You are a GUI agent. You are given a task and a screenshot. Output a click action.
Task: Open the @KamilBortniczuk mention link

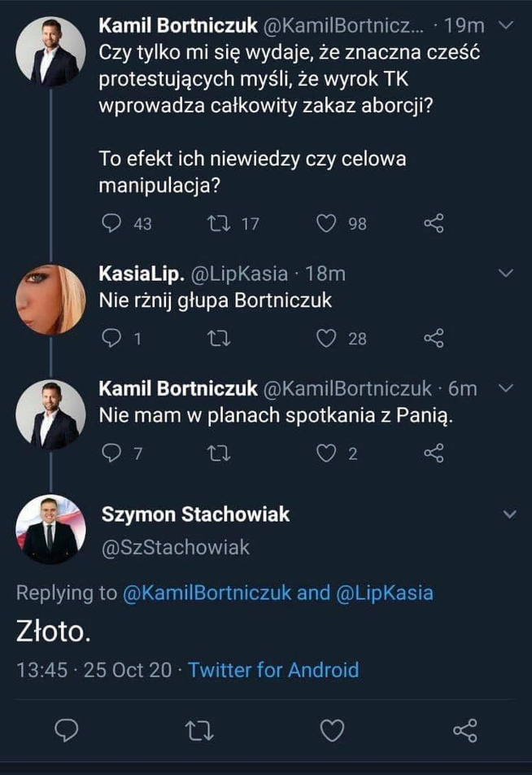pos(207,593)
